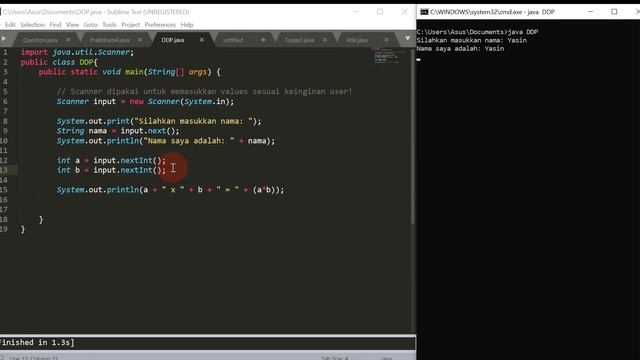Toggle the side bar icon in the status bar

pyautogui.click(x=2, y=358)
